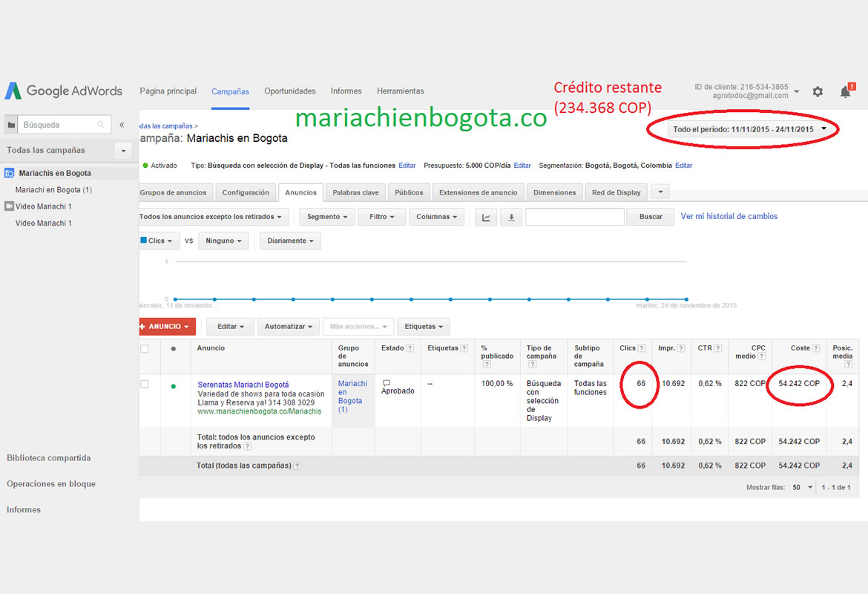The image size is (868, 594).
Task: Click help icon beside Total todas las campañas
Action: click(297, 466)
